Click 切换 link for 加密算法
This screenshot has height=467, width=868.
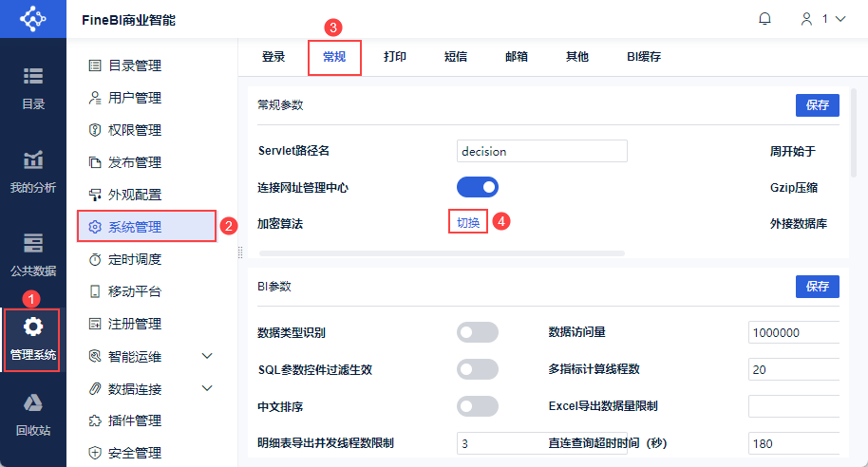click(468, 222)
